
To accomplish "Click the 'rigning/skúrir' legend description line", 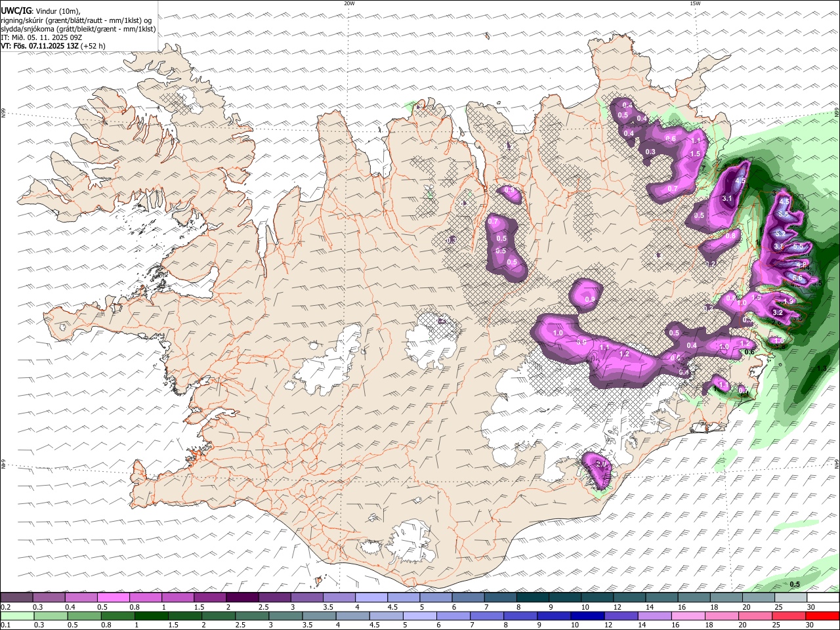I will 76,20.
